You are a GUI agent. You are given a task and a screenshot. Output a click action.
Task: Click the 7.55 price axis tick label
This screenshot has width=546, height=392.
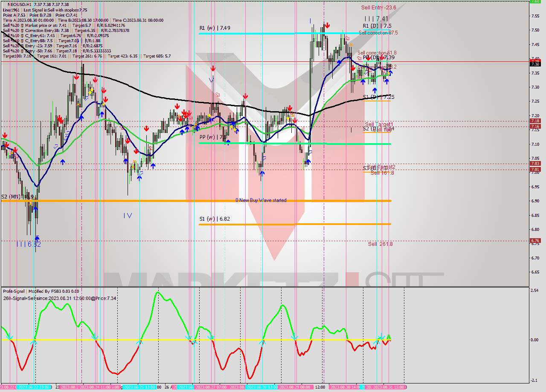pos(535,16)
